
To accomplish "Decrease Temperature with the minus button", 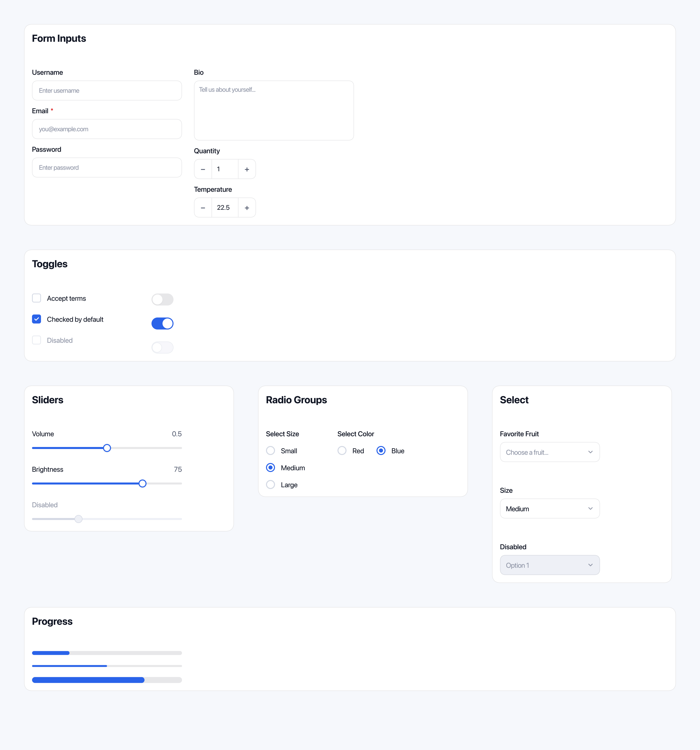I will 203,208.
